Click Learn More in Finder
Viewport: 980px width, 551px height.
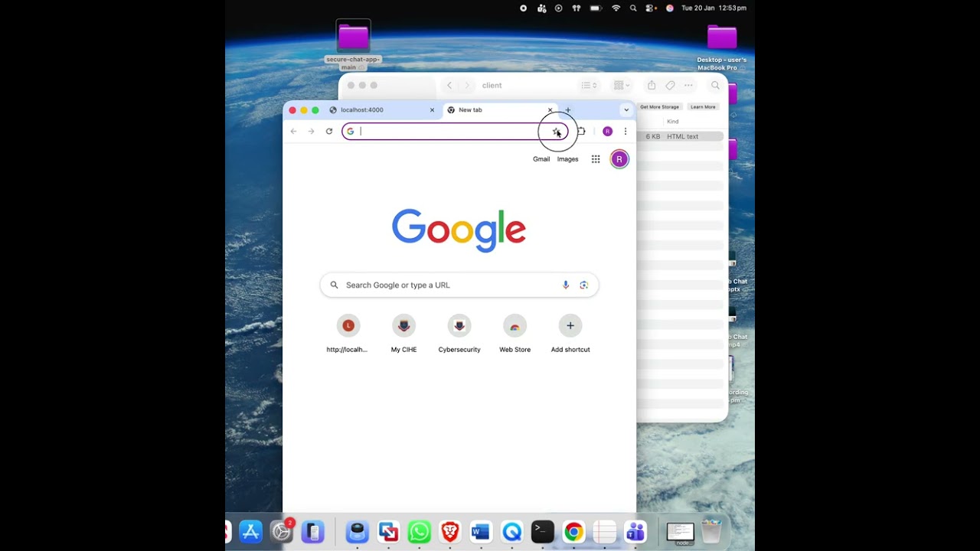point(703,107)
